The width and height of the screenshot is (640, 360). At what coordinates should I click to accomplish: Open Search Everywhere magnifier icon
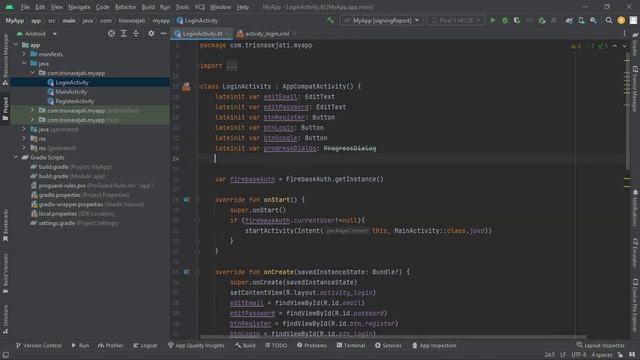(609, 20)
